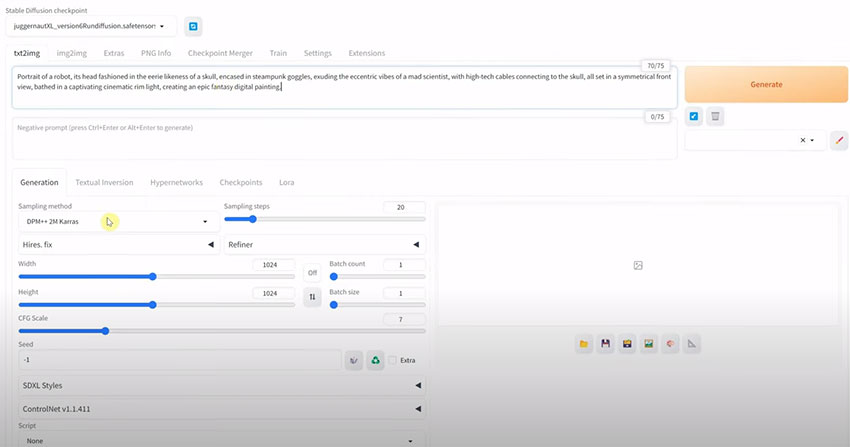The height and width of the screenshot is (447, 850).
Task: Send image to img2img tab
Action: pos(648,344)
